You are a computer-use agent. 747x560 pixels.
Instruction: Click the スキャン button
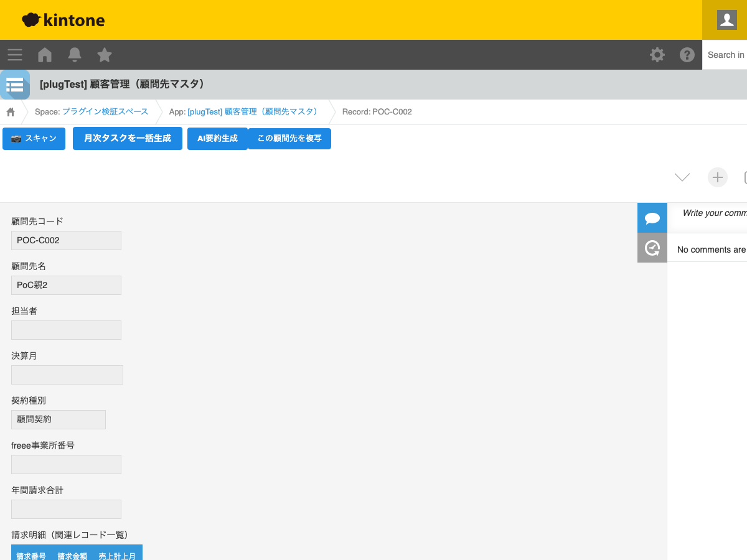(x=34, y=138)
